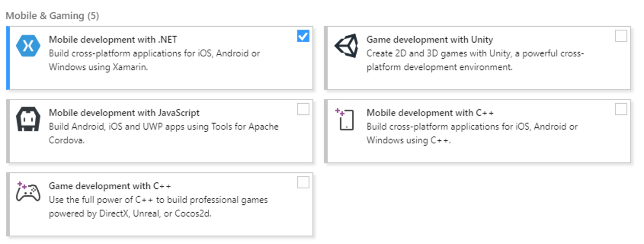The image size is (644, 244).
Task: Click the game controller icon
Action: click(x=28, y=191)
